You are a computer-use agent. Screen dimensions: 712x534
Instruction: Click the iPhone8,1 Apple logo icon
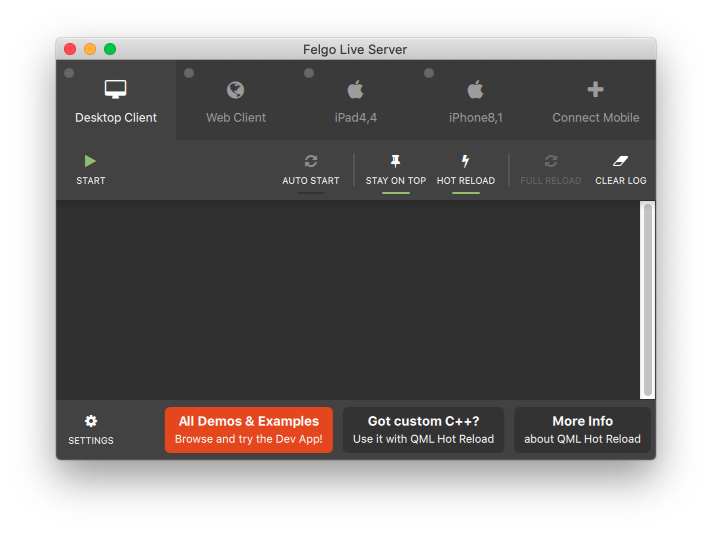tap(475, 89)
